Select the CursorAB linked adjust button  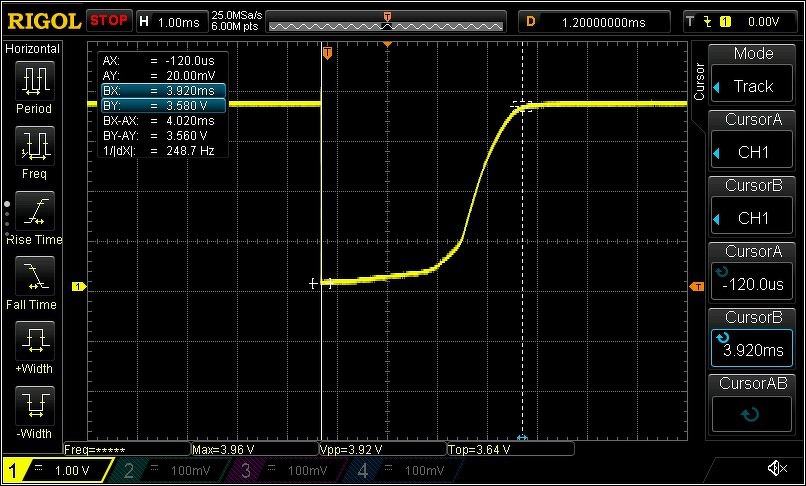pyautogui.click(x=752, y=414)
